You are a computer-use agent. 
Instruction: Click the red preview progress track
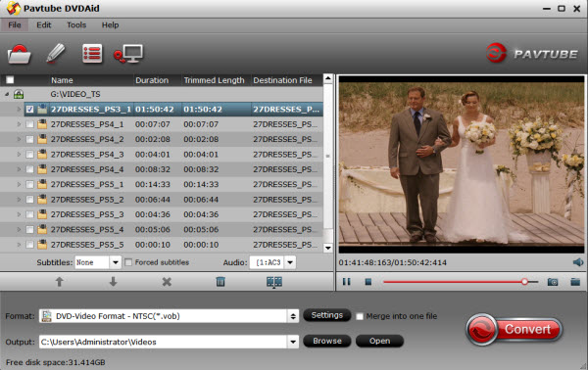453,282
